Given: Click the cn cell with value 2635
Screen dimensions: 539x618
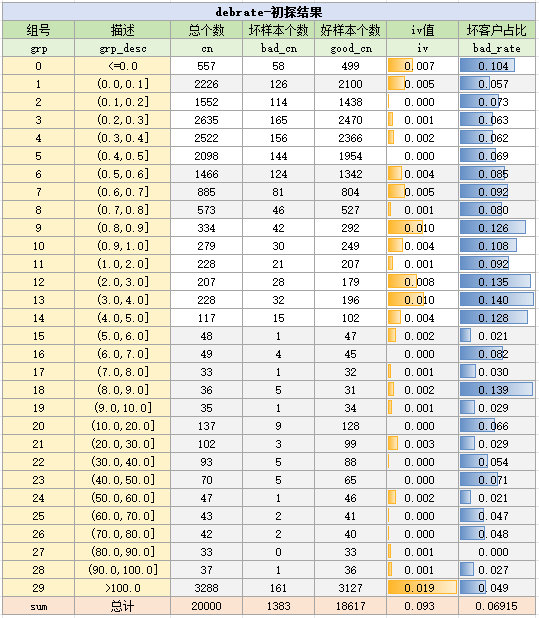Looking at the screenshot, I should click(206, 120).
